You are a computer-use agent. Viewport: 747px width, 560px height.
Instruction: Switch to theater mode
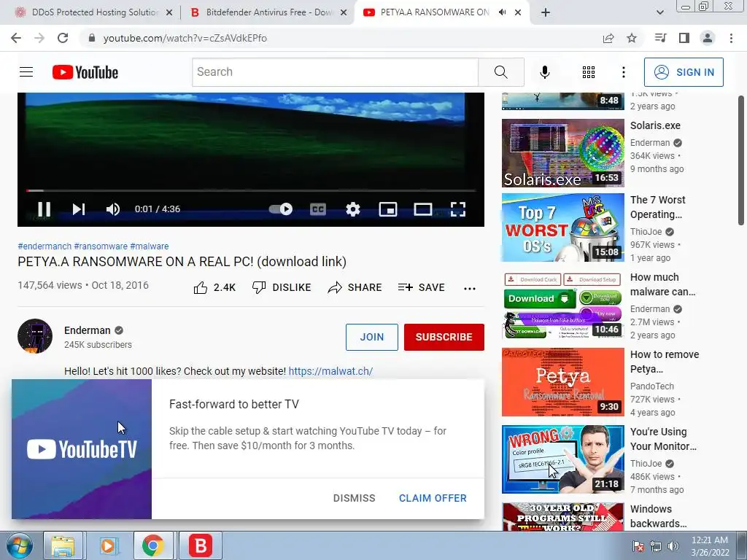pos(423,209)
